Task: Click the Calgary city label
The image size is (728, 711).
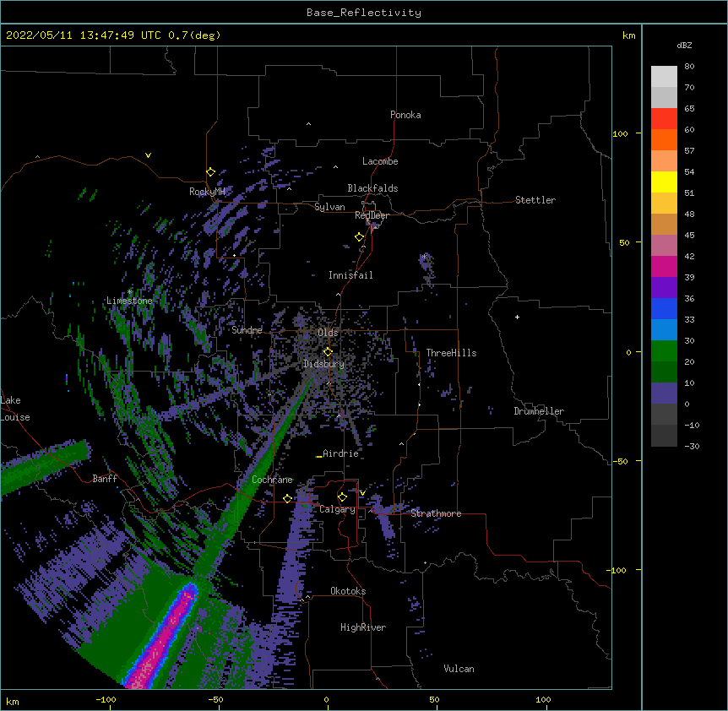Action: pyautogui.click(x=337, y=509)
